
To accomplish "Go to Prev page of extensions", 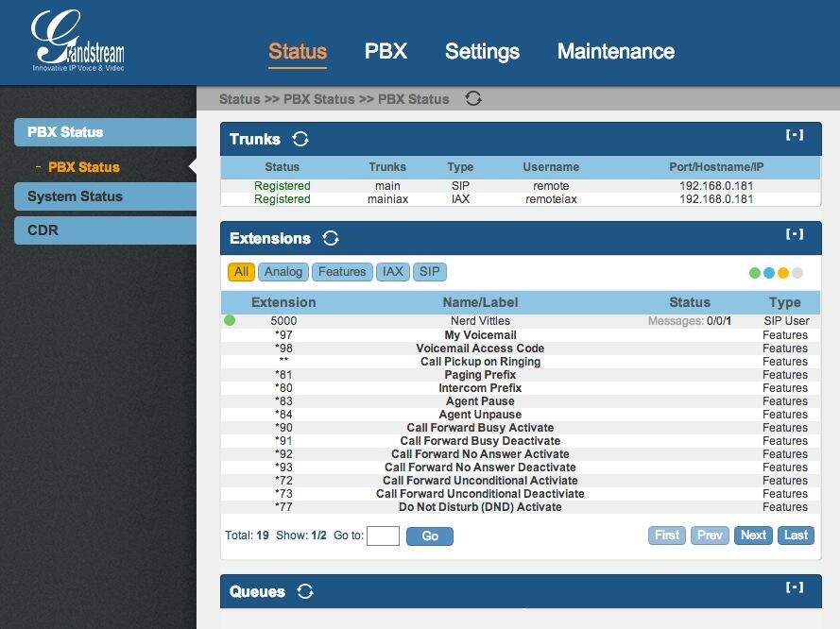I will (710, 535).
